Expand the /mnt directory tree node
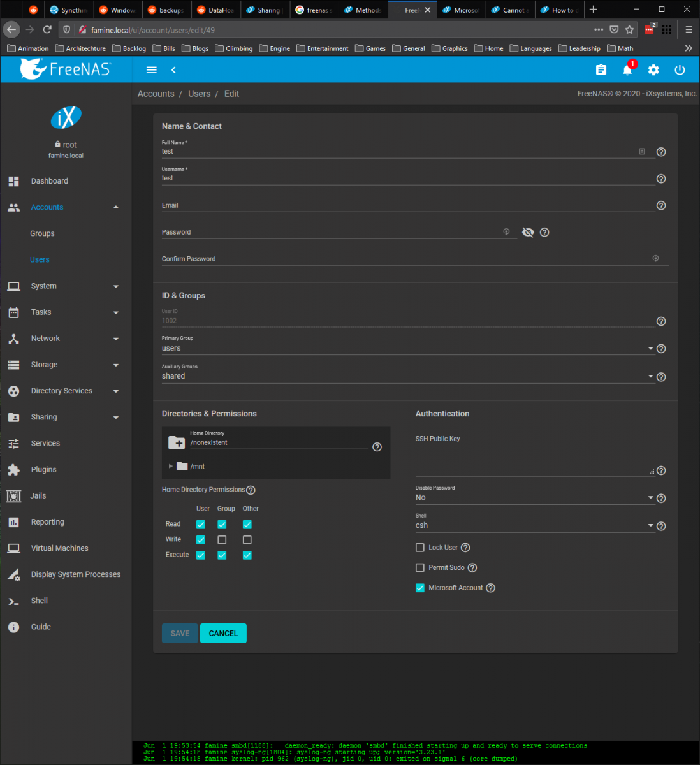 click(171, 467)
